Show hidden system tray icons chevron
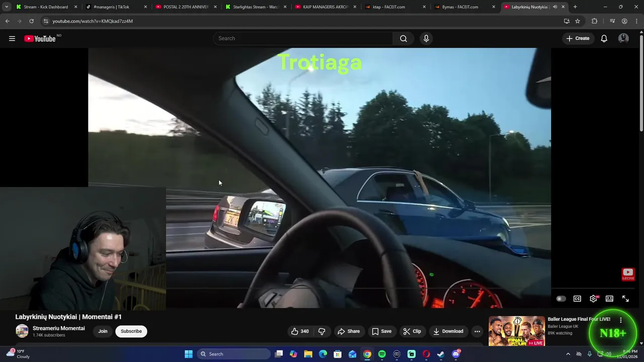644x362 pixels. coord(568,354)
